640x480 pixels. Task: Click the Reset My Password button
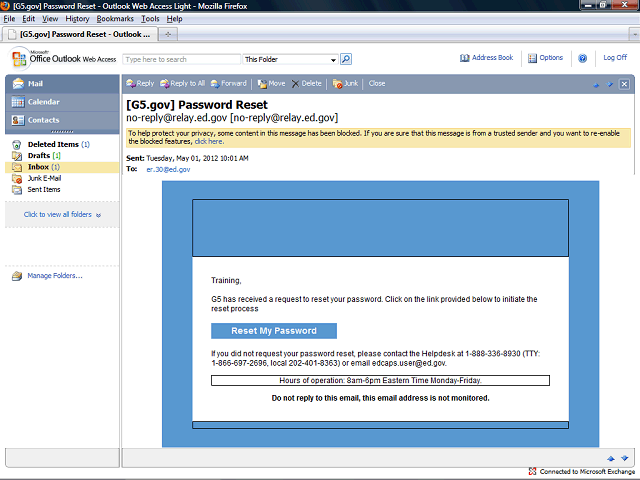(274, 331)
